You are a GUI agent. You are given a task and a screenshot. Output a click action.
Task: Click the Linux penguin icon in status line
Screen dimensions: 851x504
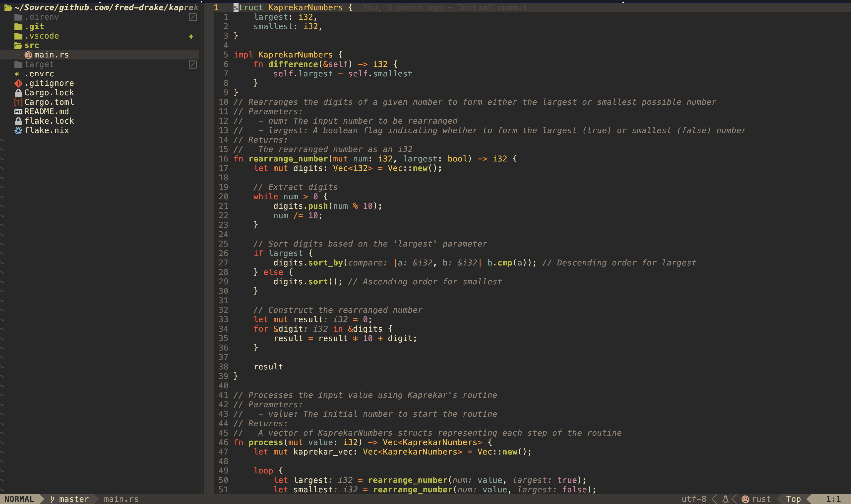tap(725, 499)
